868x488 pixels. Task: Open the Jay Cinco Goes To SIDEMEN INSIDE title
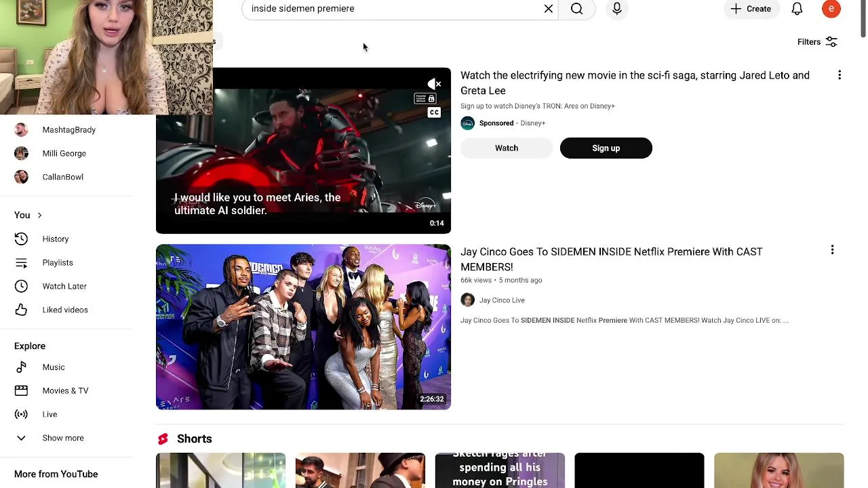tap(612, 259)
